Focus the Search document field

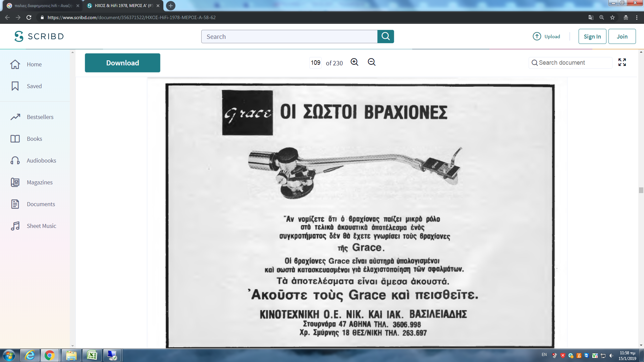pyautogui.click(x=574, y=63)
